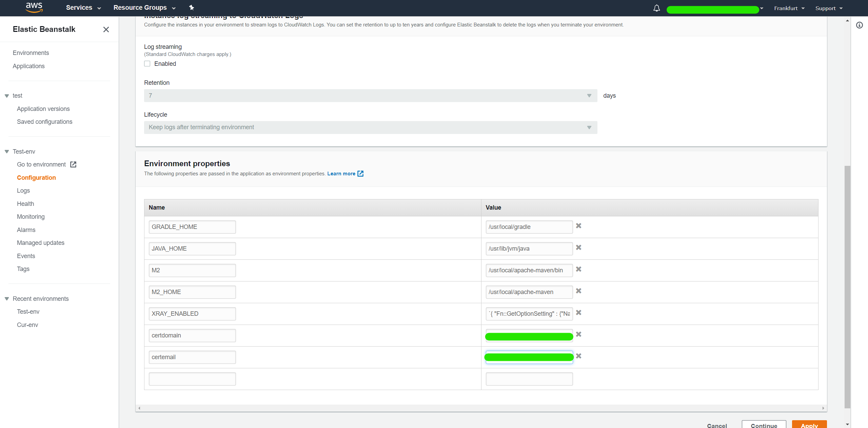This screenshot has height=428, width=868.
Task: Edit the M2_HOME name field
Action: point(192,292)
